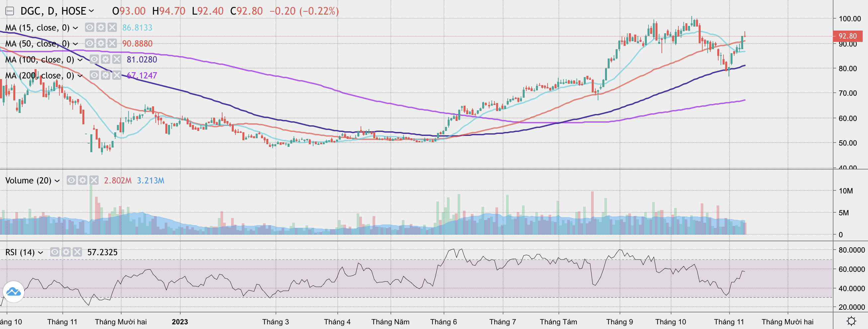Remove the Volume (20) indicator

[x=94, y=180]
